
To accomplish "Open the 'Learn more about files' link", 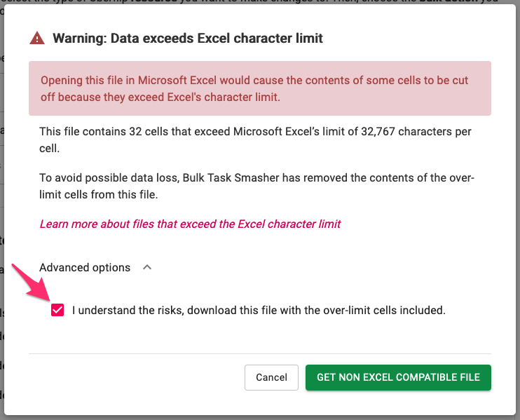I will (190, 224).
